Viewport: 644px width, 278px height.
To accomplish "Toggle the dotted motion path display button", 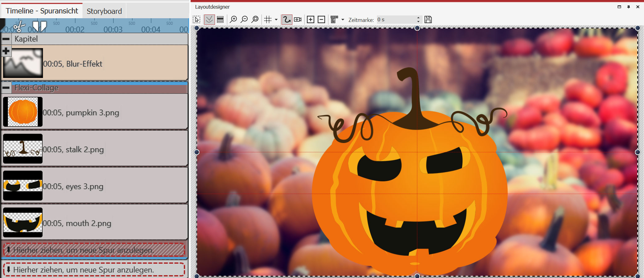I will coord(209,19).
